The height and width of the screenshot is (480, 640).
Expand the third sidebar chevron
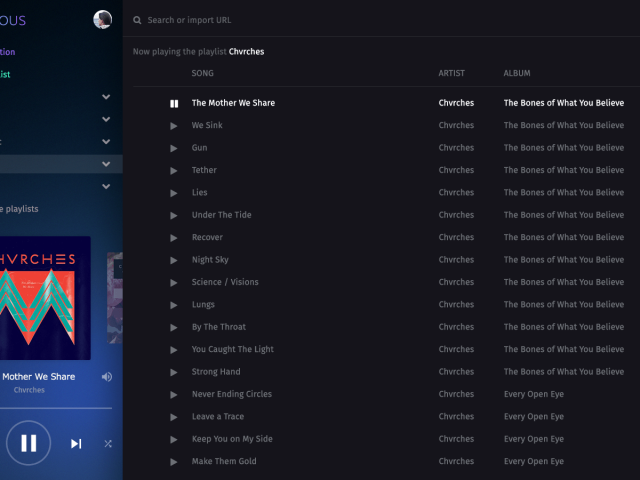[106, 142]
